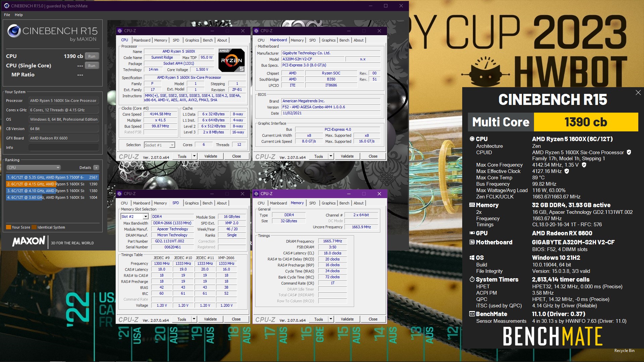Viewport: 644px width, 362px height.
Task: Click the Windows OS icon in the BenchMate panel
Action: coord(472,257)
